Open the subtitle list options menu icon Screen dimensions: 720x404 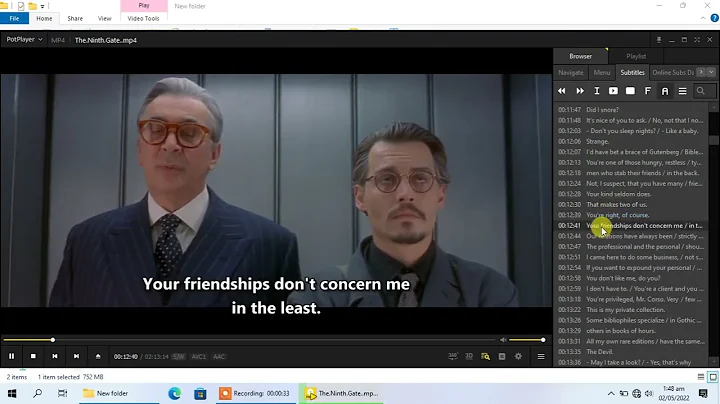[682, 91]
